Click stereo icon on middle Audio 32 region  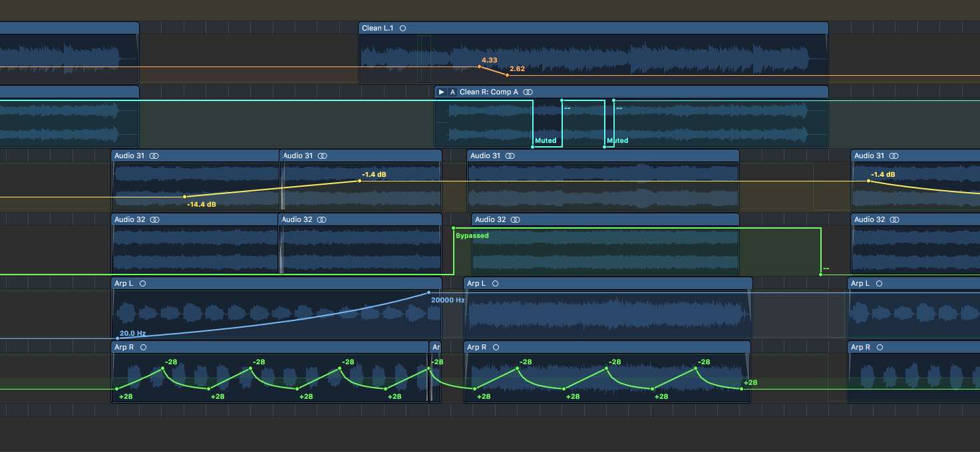pos(515,219)
